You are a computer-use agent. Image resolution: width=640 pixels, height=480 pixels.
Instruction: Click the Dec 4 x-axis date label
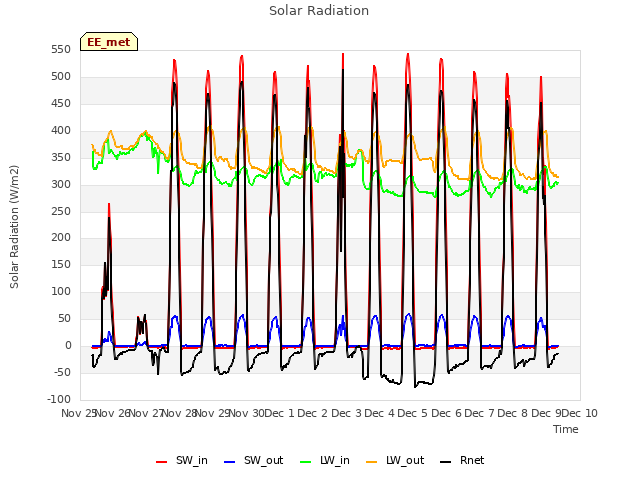click(380, 413)
